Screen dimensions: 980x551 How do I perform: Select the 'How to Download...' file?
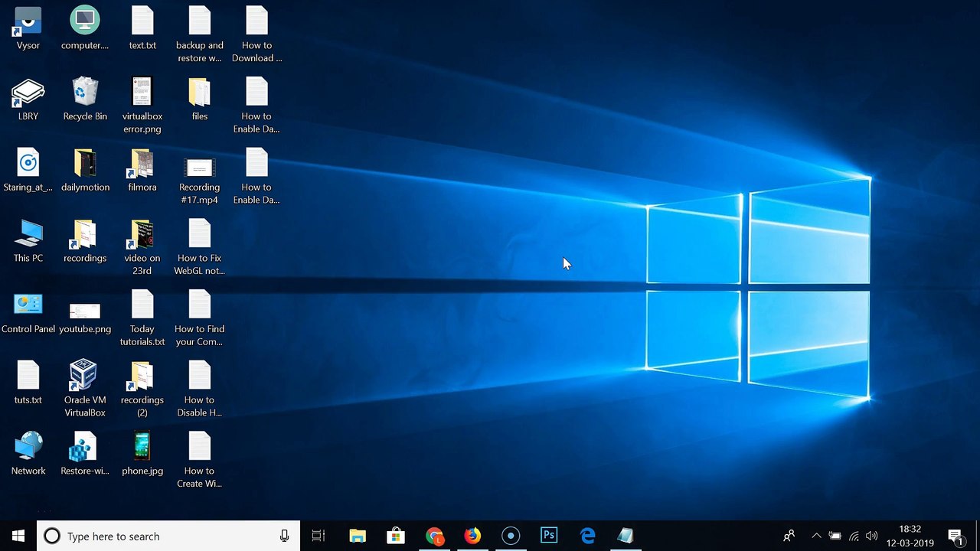[256, 34]
